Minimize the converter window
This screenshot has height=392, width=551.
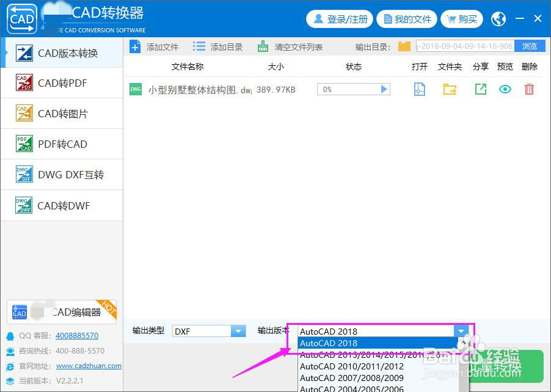pyautogui.click(x=520, y=18)
